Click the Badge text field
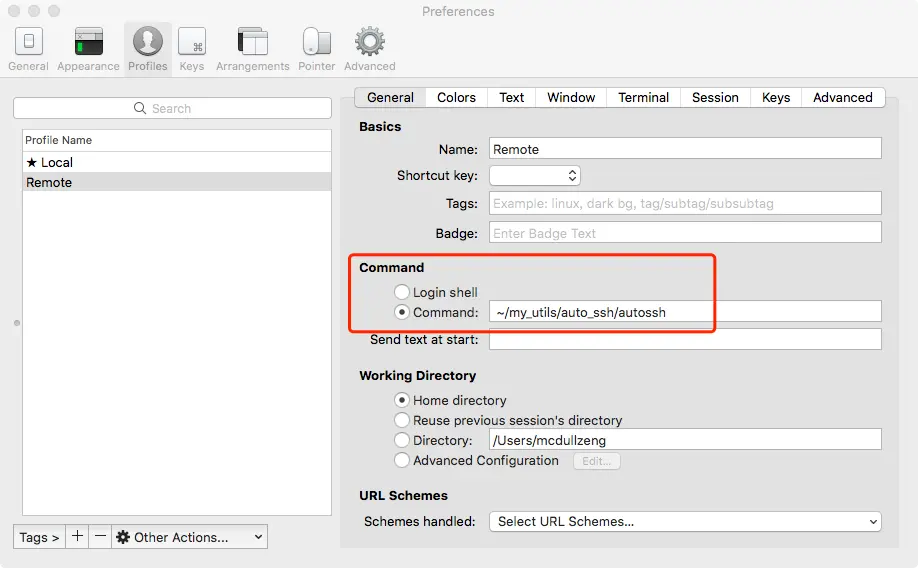 point(685,232)
